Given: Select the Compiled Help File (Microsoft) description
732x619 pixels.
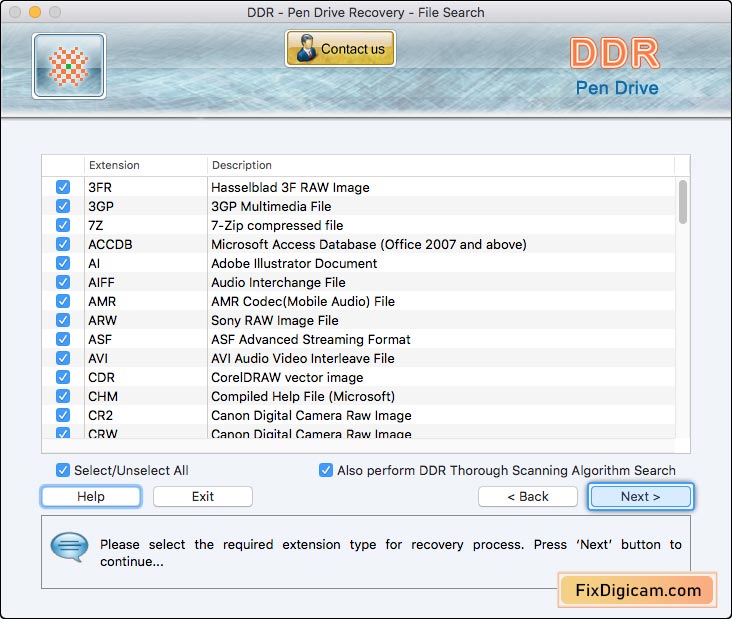Looking at the screenshot, I should [x=303, y=396].
